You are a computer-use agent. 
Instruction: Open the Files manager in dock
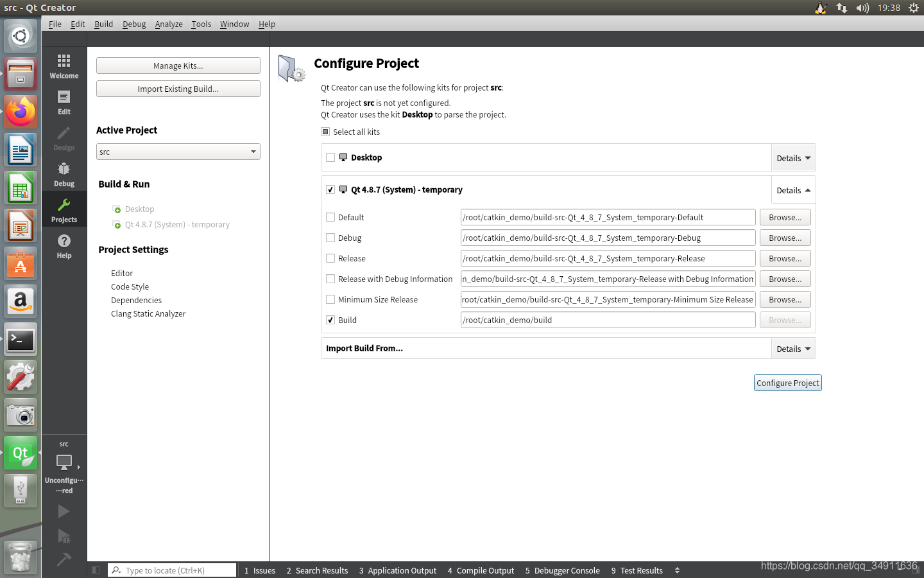(21, 74)
